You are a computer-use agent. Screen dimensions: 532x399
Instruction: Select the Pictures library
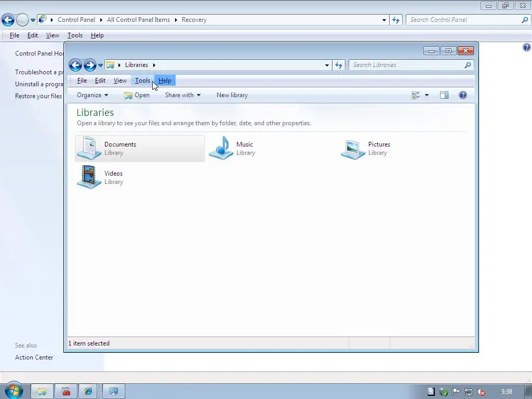[x=366, y=148]
